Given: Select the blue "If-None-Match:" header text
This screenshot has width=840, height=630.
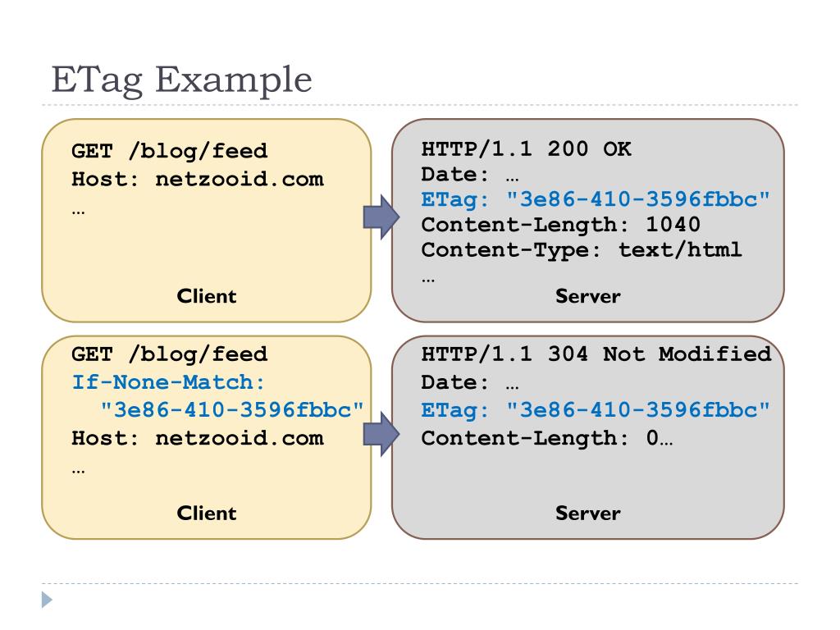Looking at the screenshot, I should (172, 381).
